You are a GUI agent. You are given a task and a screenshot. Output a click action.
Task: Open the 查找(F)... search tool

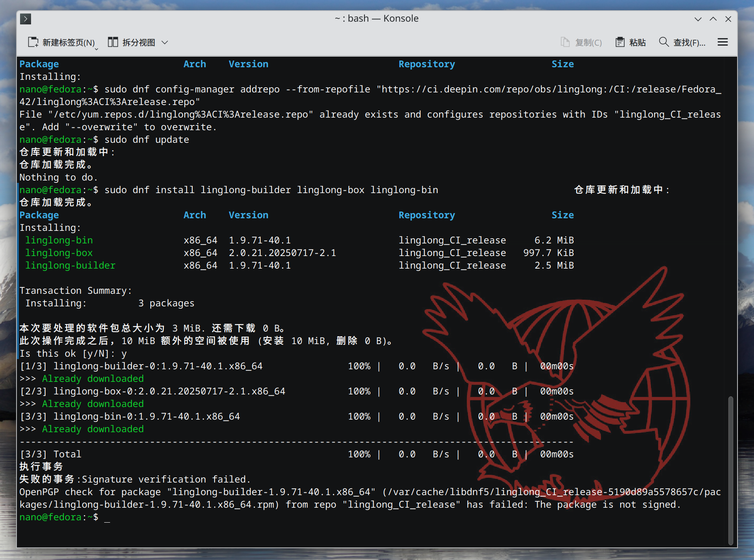(x=682, y=42)
